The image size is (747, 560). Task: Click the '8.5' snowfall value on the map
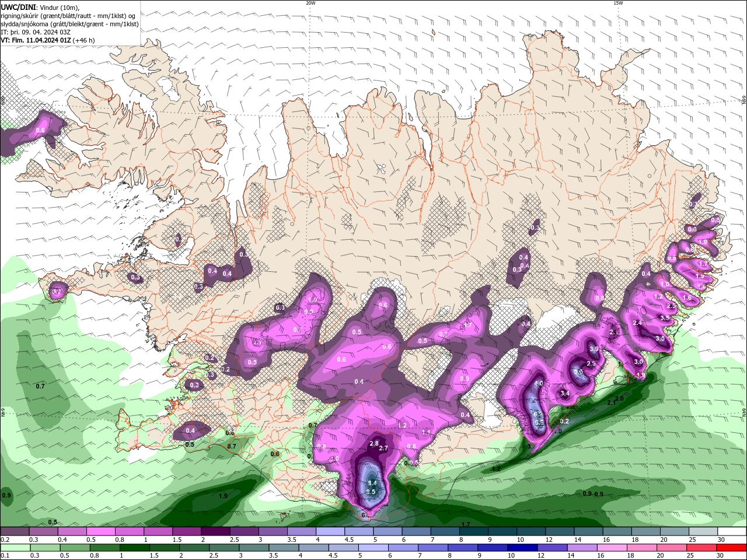[371, 492]
